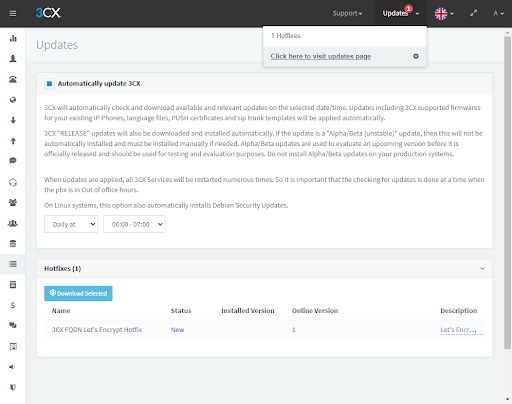Click the scrollbar down arrow
This screenshot has height=404, width=512.
507,399
